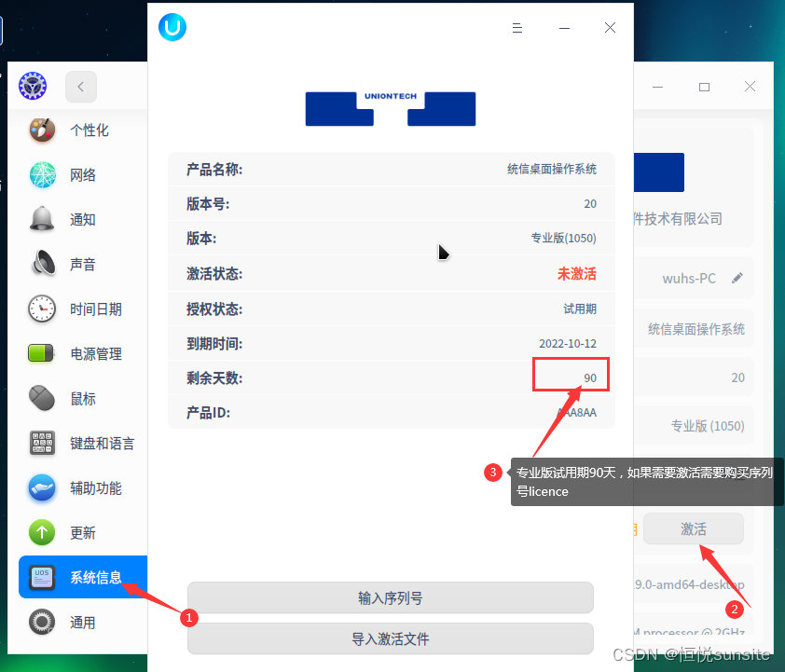The image size is (785, 672).
Task: Click the 授权状态 label
Action: [214, 309]
